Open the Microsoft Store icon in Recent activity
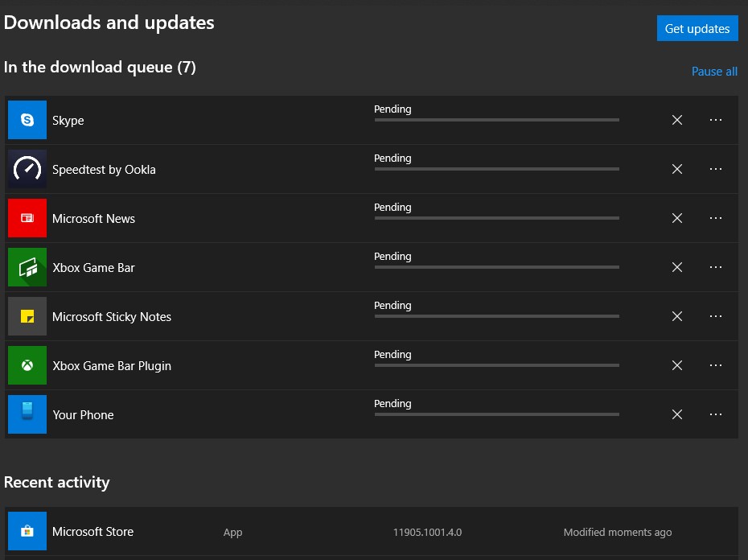Screen dimensions: 748x560 27,531
